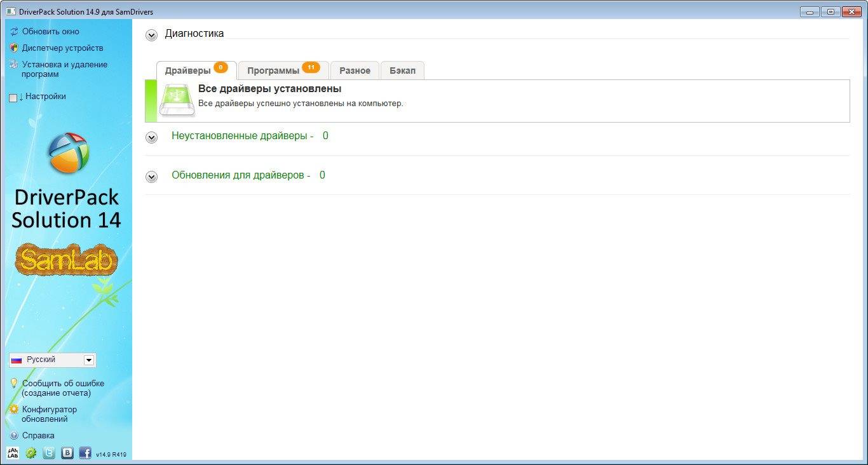Open the VKontakte icon link
The image size is (868, 465).
(67, 453)
